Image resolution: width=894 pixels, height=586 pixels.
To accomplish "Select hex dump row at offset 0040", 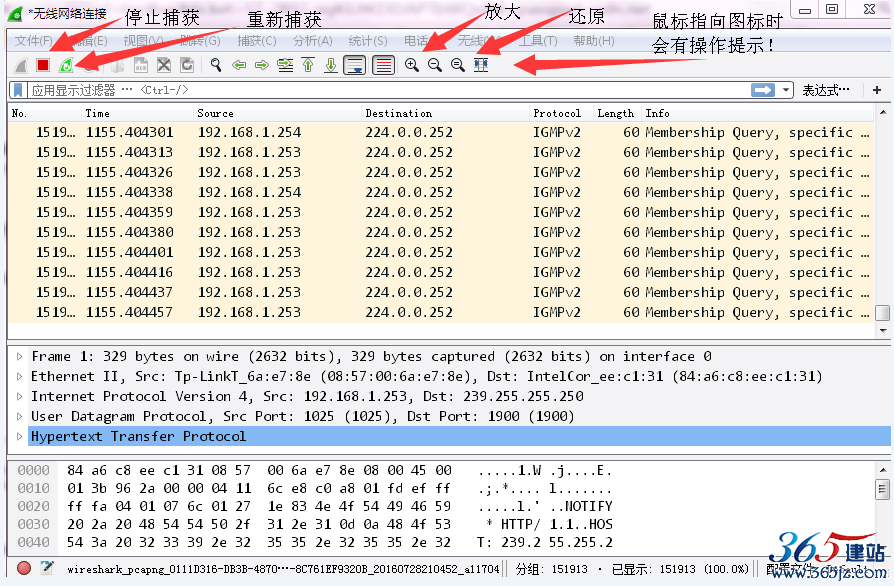I will (x=315, y=542).
